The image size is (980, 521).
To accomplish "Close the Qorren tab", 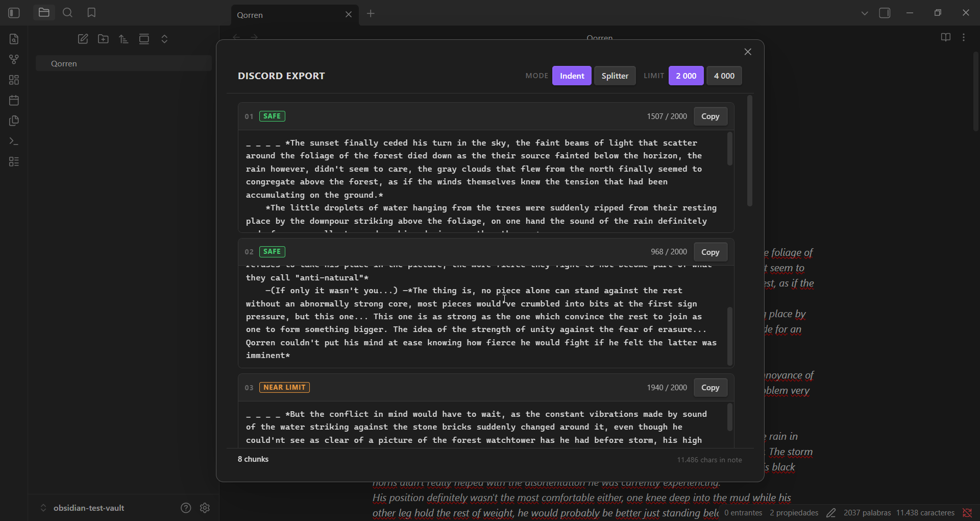I will coord(349,15).
